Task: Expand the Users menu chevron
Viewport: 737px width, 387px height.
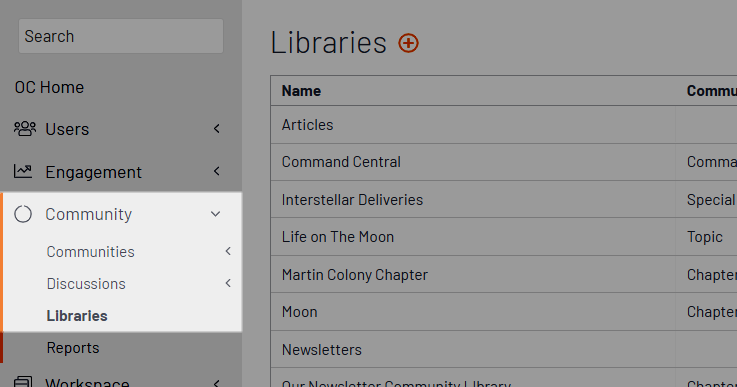Action: [x=217, y=128]
